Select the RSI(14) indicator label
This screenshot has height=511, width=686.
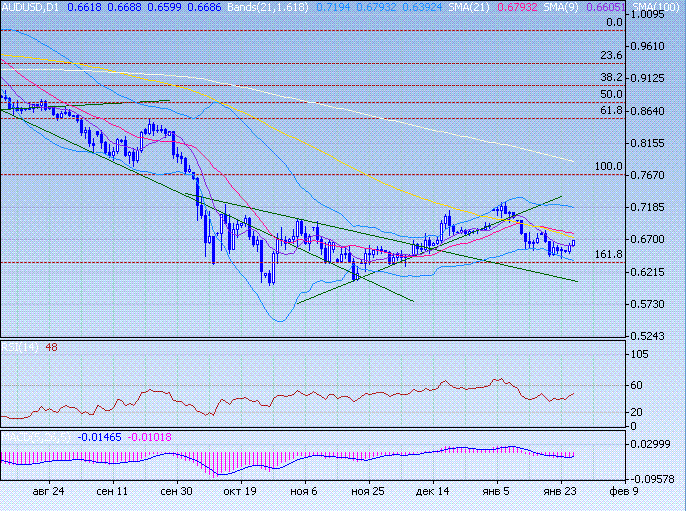[20, 347]
